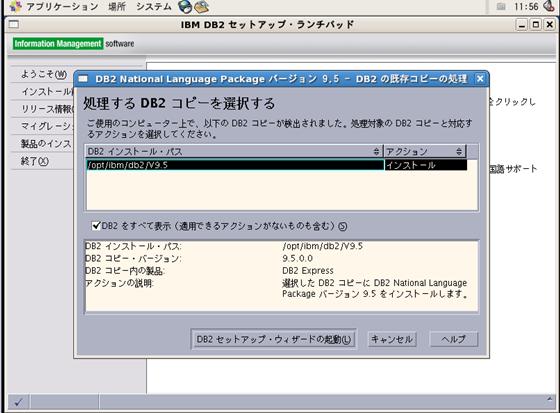Click the GNOME foot icon beside アプリケーション
Image resolution: width=560 pixels, height=413 pixels.
point(16,6)
